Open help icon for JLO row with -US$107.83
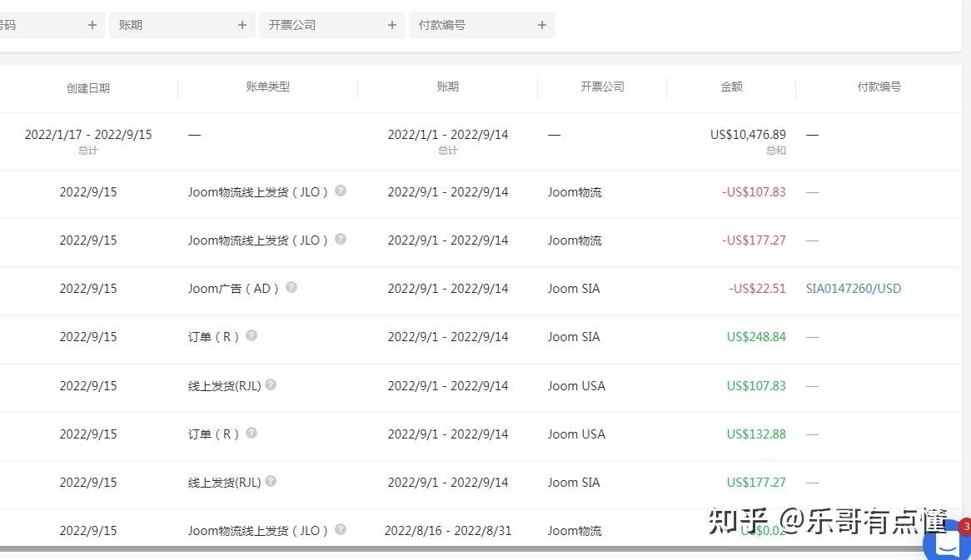This screenshot has width=971, height=560. [341, 191]
